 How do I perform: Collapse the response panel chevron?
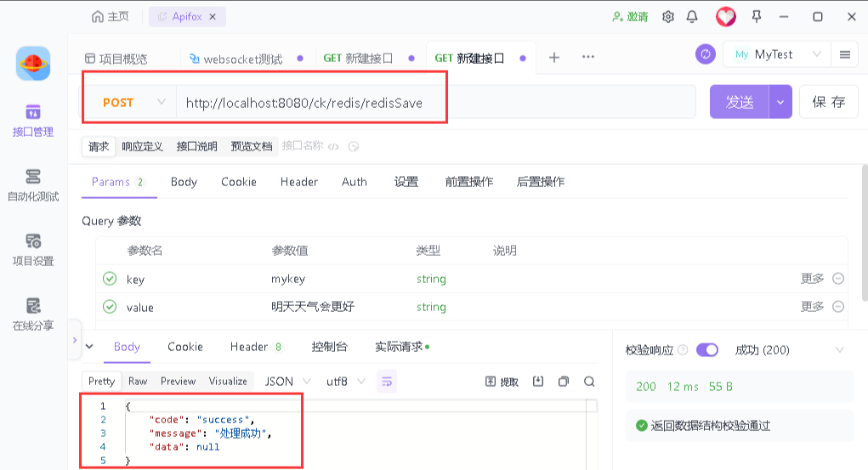click(89, 347)
